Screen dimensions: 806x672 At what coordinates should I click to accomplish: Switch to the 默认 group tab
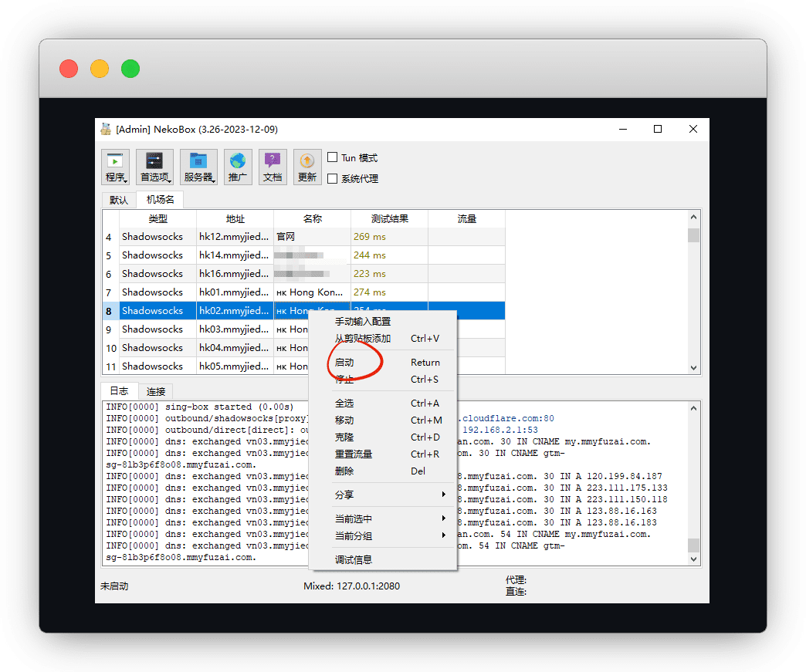[x=119, y=200]
